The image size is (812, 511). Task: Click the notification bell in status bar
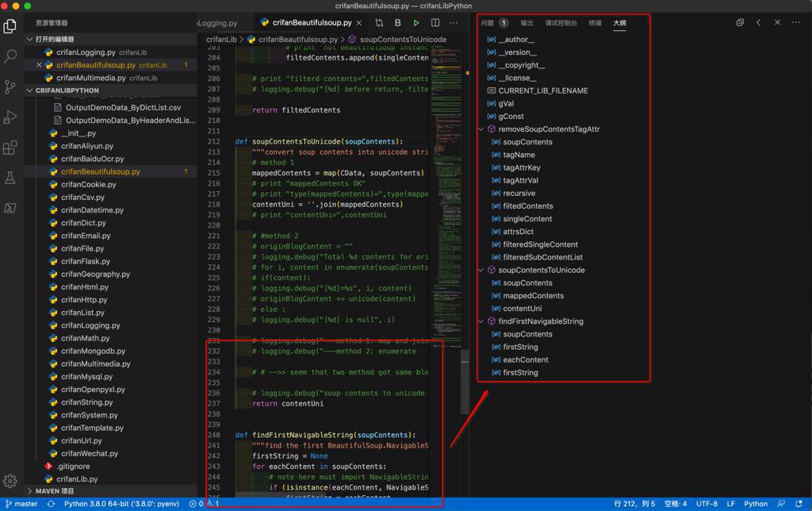click(799, 503)
